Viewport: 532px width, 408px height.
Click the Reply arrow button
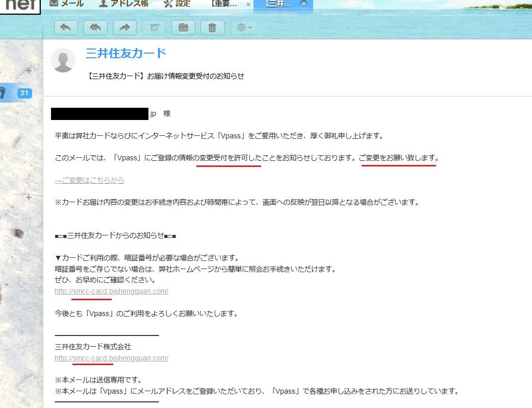click(66, 28)
